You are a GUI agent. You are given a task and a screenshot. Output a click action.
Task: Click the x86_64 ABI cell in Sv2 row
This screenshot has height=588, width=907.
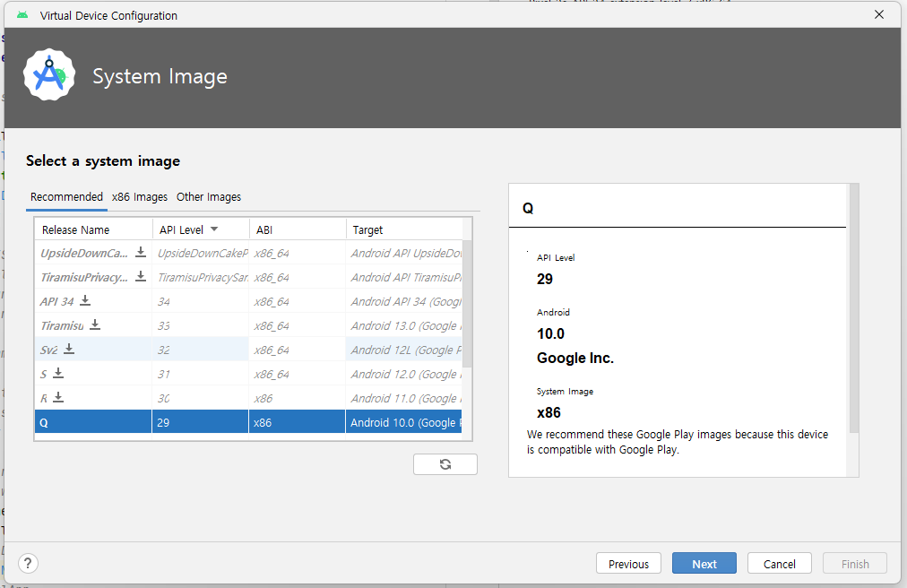point(298,350)
